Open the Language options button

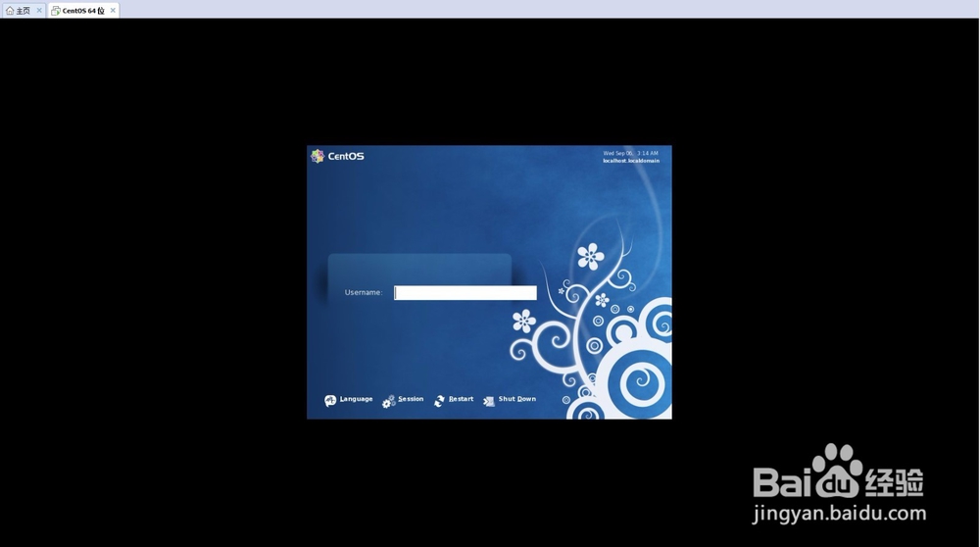point(348,400)
